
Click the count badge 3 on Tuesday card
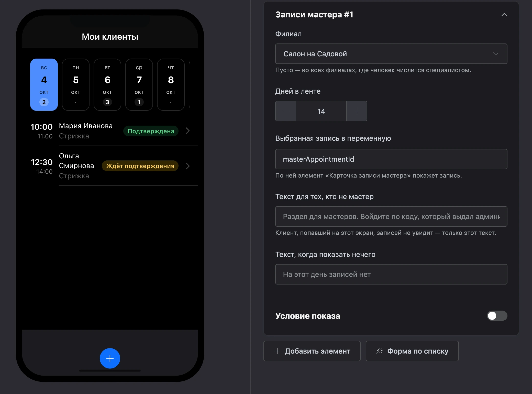pyautogui.click(x=107, y=102)
